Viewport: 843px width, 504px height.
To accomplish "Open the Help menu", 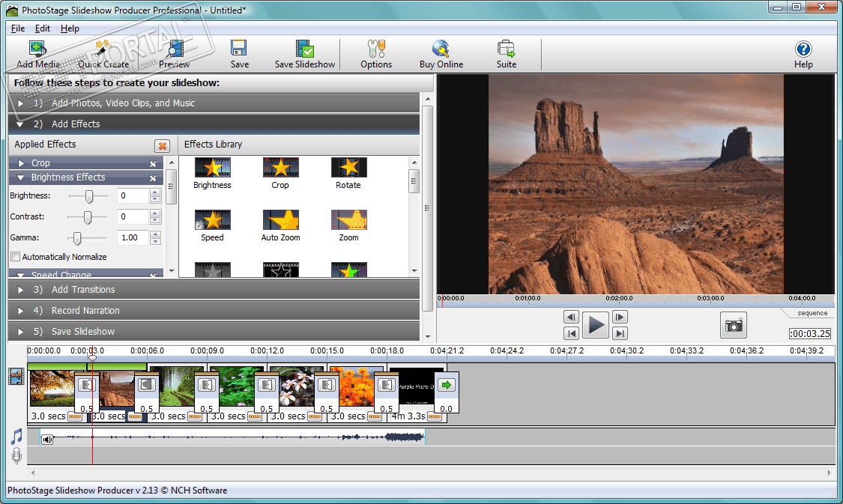I will click(x=70, y=28).
